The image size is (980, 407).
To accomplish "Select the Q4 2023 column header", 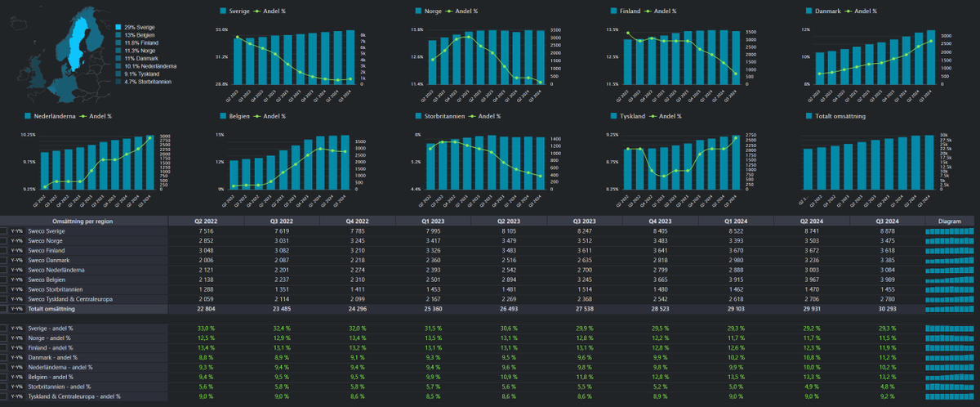I will (x=660, y=221).
